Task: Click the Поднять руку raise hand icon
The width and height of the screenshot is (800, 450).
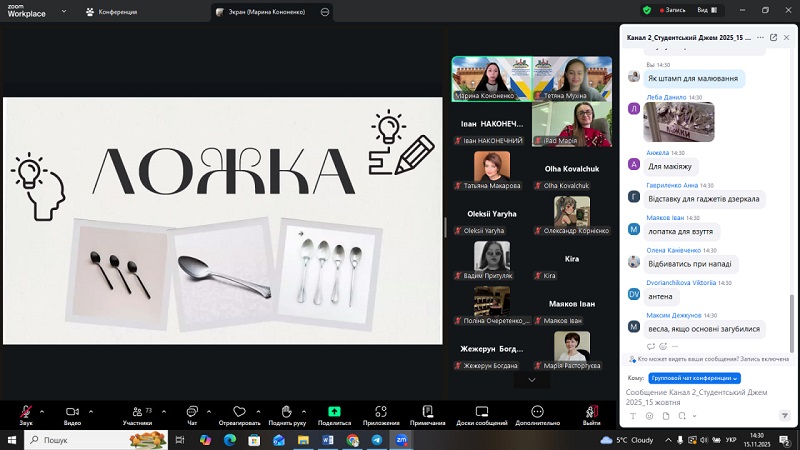Action: pyautogui.click(x=286, y=411)
